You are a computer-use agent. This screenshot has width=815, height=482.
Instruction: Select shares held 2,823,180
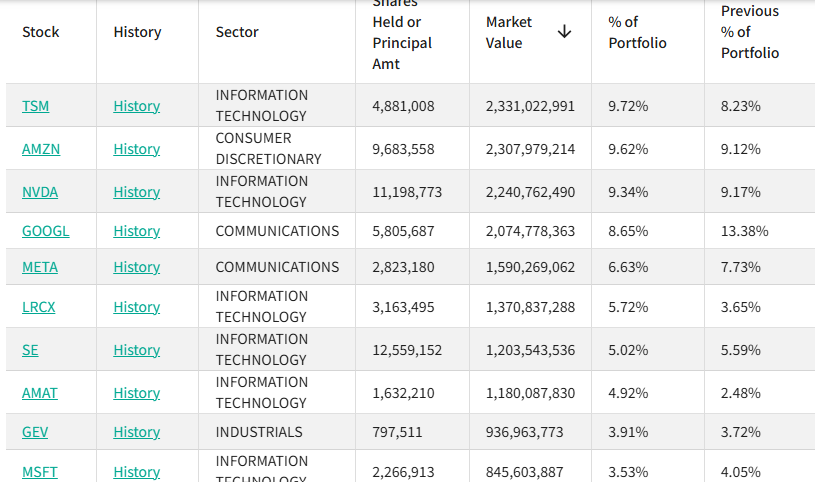point(403,267)
